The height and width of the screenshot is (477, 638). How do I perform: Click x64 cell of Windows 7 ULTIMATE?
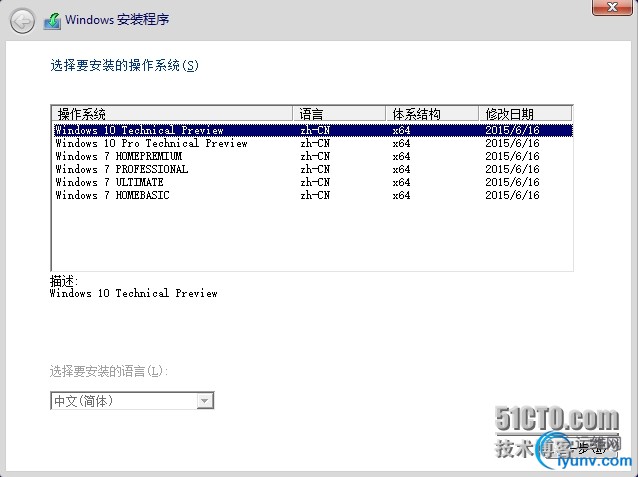401,182
